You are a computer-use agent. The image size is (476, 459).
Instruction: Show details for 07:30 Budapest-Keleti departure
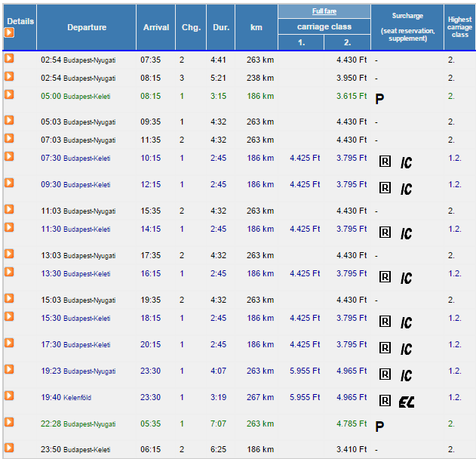(9, 157)
